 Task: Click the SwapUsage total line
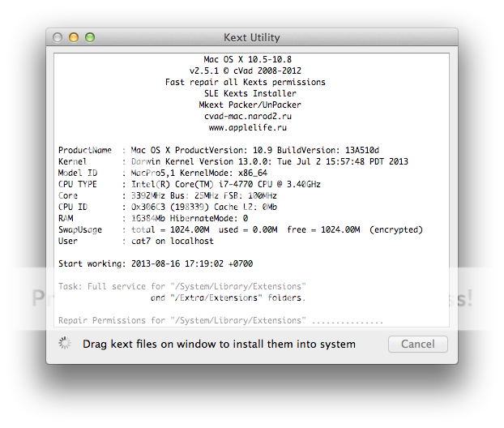pyautogui.click(x=241, y=230)
